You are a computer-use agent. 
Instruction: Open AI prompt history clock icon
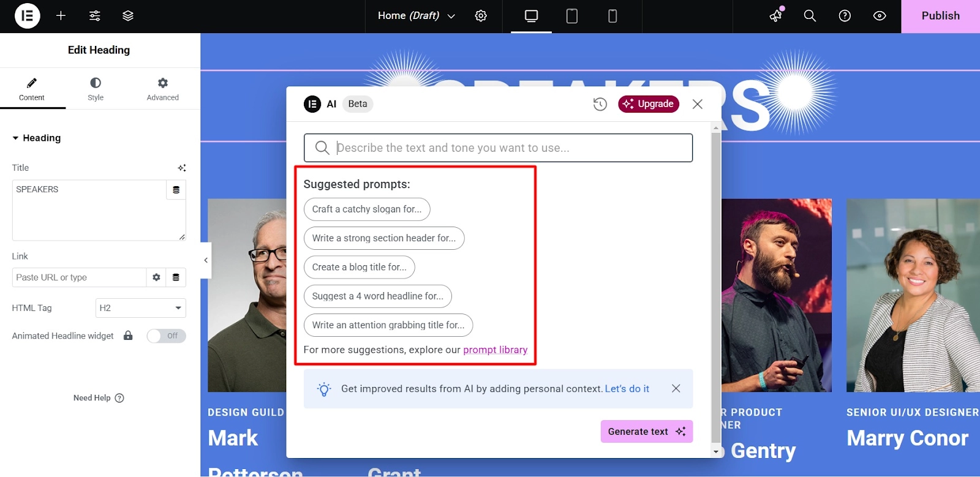[600, 104]
